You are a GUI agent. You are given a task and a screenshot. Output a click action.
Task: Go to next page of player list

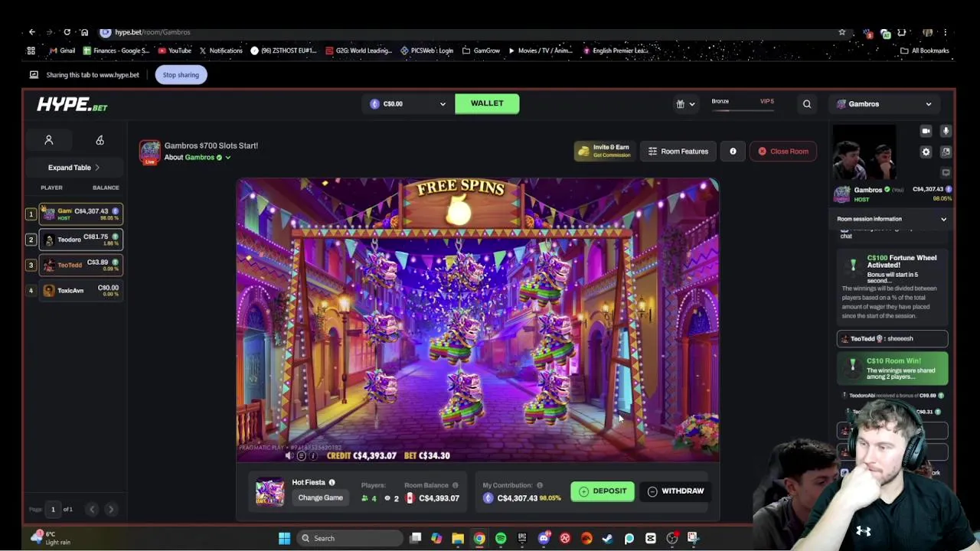pyautogui.click(x=110, y=509)
